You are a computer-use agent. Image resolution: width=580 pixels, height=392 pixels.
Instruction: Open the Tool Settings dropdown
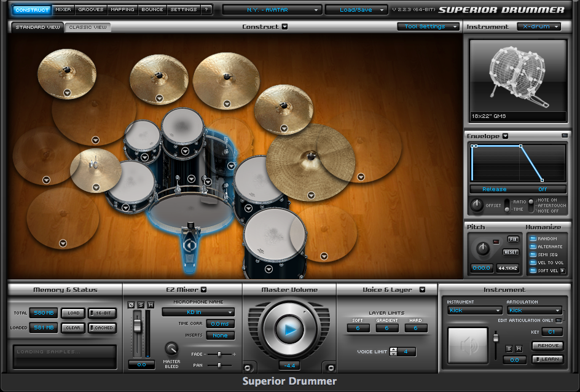pos(428,26)
